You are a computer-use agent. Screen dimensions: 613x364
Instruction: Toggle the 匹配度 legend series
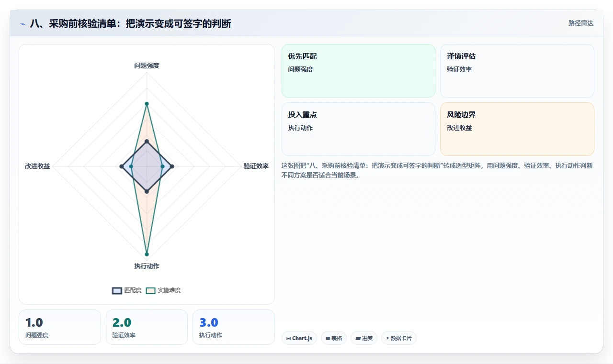point(127,290)
